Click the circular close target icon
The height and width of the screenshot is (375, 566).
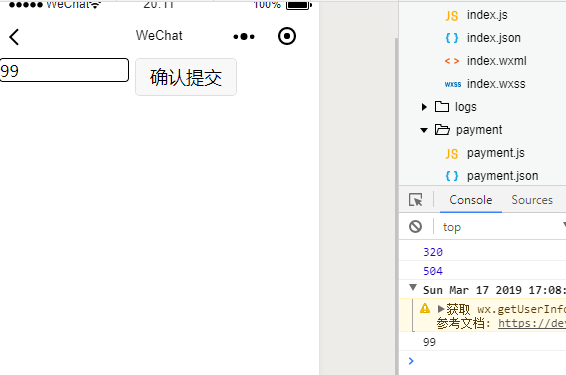click(x=287, y=36)
